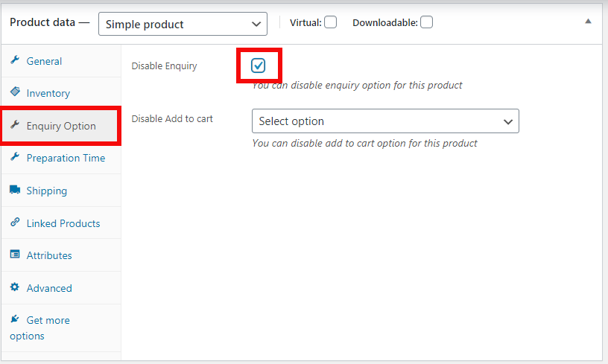Click the Advanced gear icon
Viewport: 608px width, 364px height.
(15, 287)
